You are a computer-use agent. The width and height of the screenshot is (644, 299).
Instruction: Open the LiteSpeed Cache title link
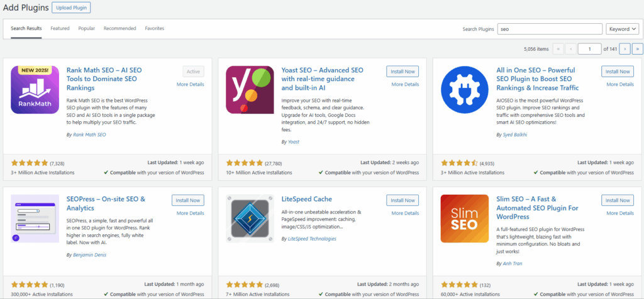307,199
